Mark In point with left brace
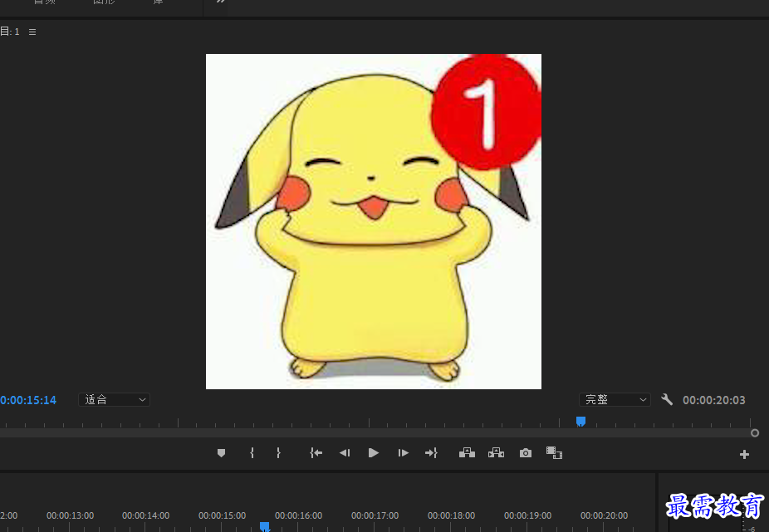 tap(252, 453)
